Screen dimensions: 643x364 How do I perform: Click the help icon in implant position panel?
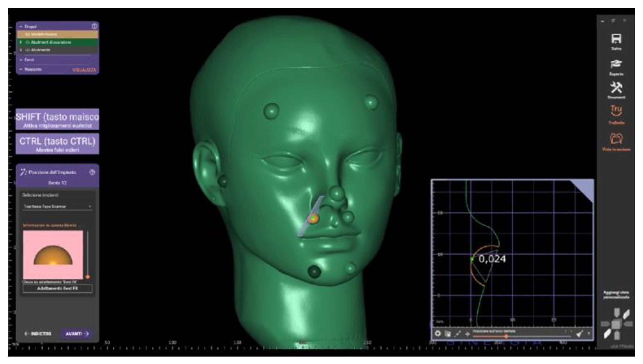tap(92, 172)
